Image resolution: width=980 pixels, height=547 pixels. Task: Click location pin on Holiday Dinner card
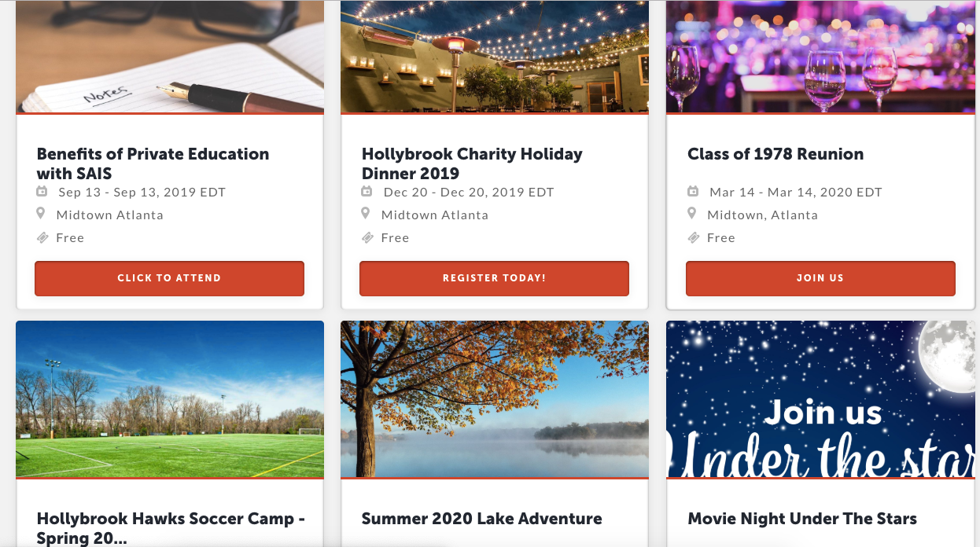pyautogui.click(x=366, y=214)
